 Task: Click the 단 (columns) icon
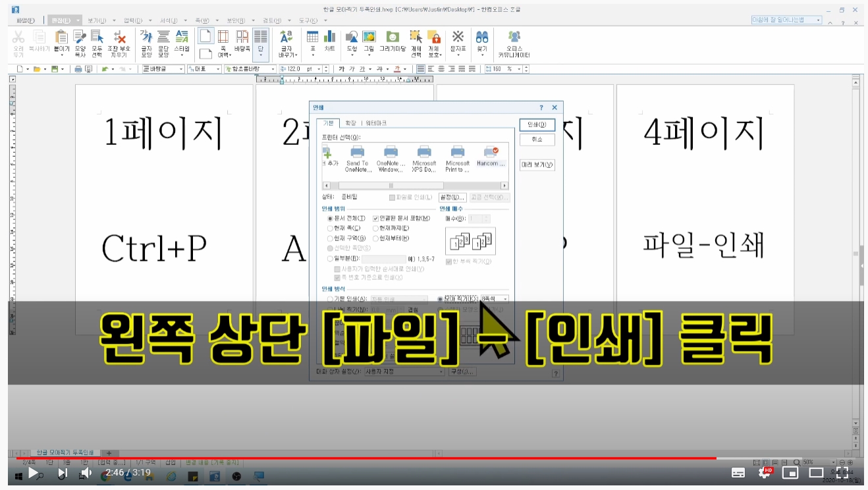pyautogui.click(x=261, y=38)
